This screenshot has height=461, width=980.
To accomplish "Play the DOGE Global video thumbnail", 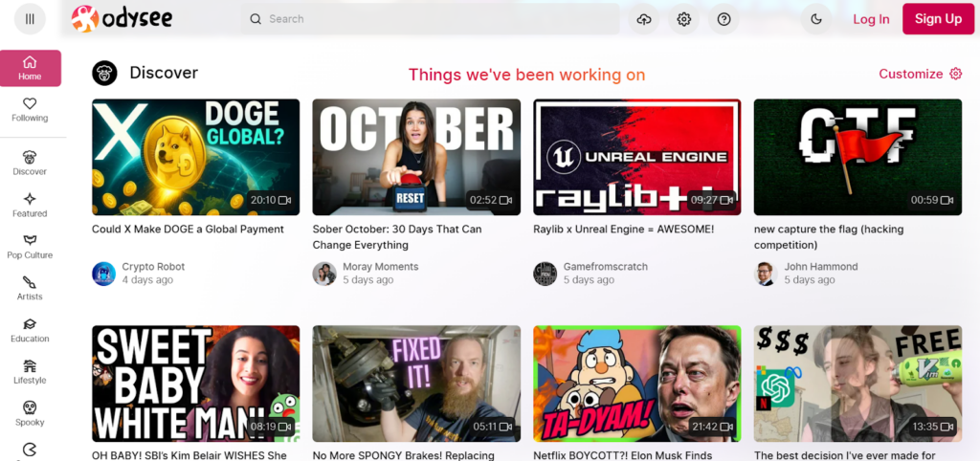I will coord(195,157).
